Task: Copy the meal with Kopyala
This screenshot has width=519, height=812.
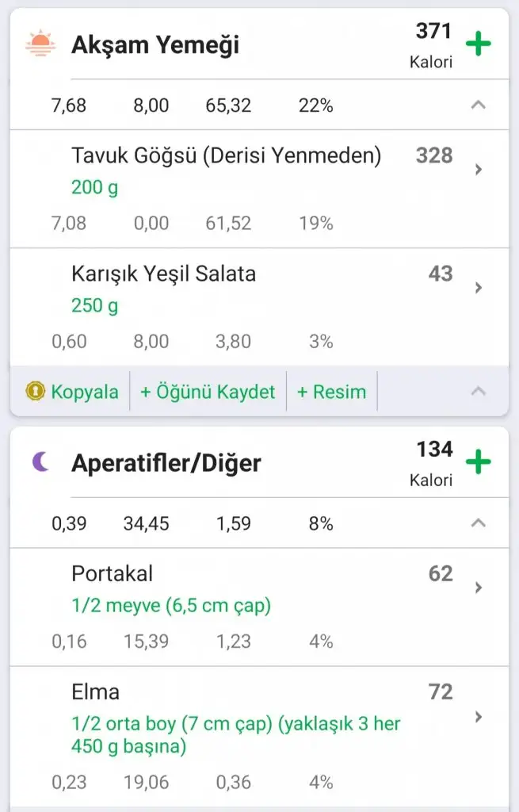Action: (84, 392)
